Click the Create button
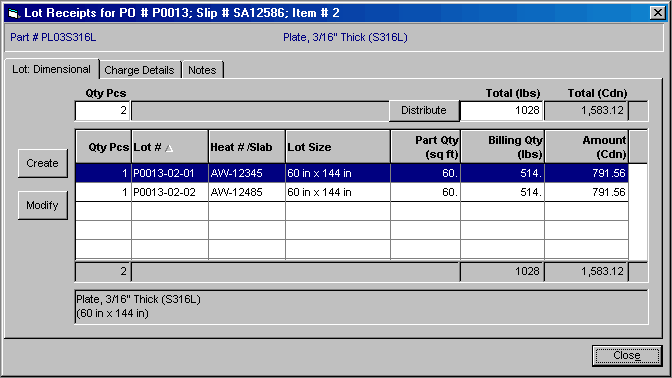 coord(42,163)
